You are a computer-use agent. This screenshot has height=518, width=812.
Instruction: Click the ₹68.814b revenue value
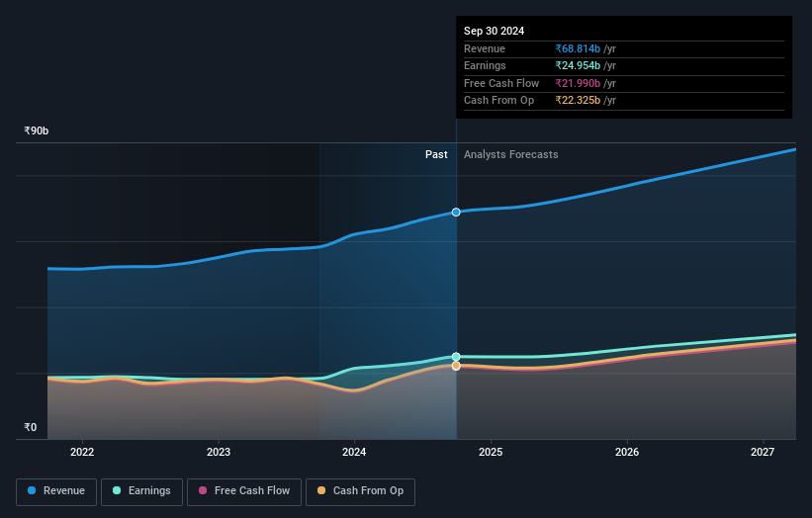(578, 48)
